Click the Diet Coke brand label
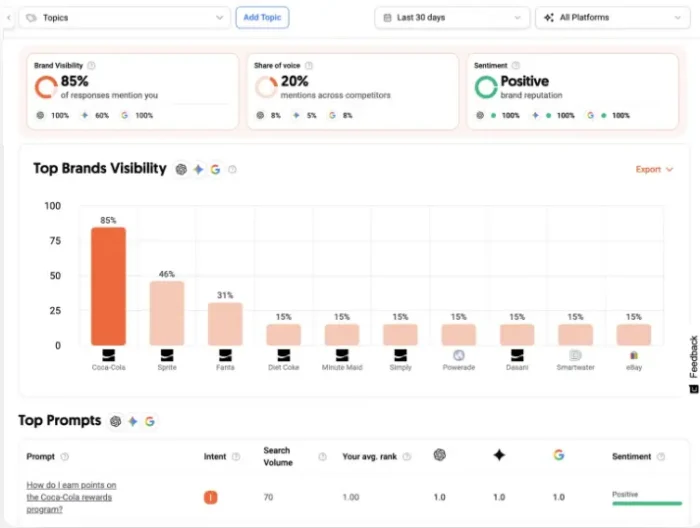Viewport: 700px width, 528px height. (283, 367)
